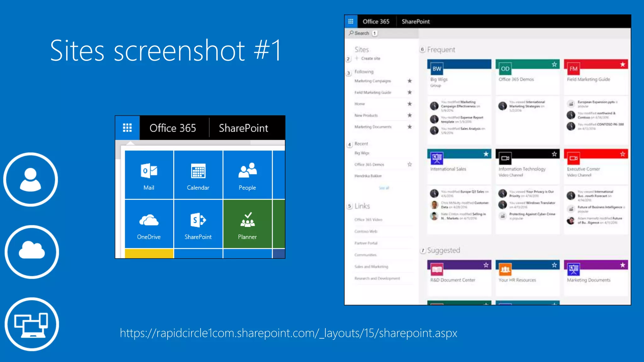Toggle the star beside Home in Following list

[x=409, y=104]
